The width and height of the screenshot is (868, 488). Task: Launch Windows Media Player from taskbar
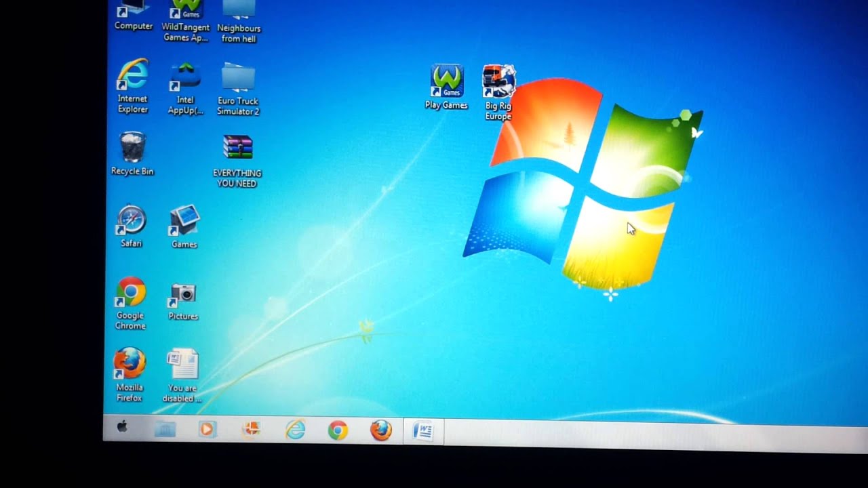[208, 429]
